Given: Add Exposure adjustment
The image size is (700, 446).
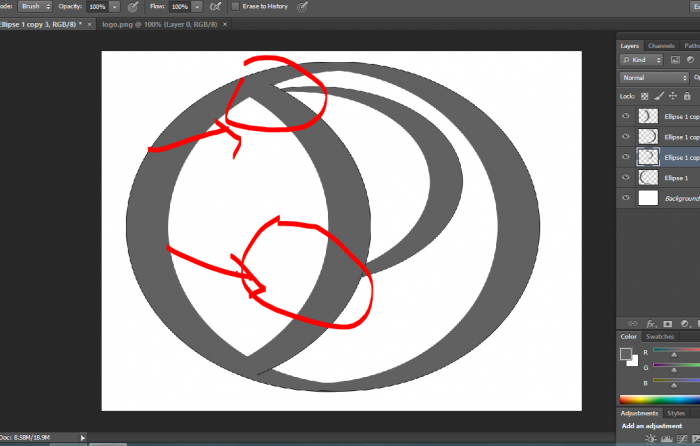Looking at the screenshot, I should [x=696, y=439].
